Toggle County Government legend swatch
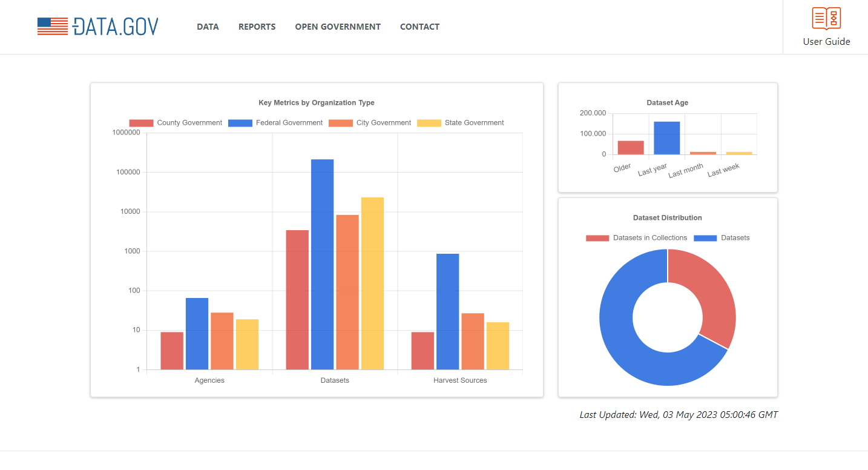 [141, 123]
